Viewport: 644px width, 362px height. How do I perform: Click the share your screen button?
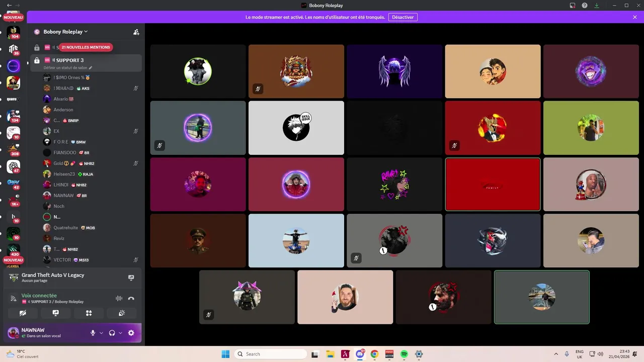(55, 313)
